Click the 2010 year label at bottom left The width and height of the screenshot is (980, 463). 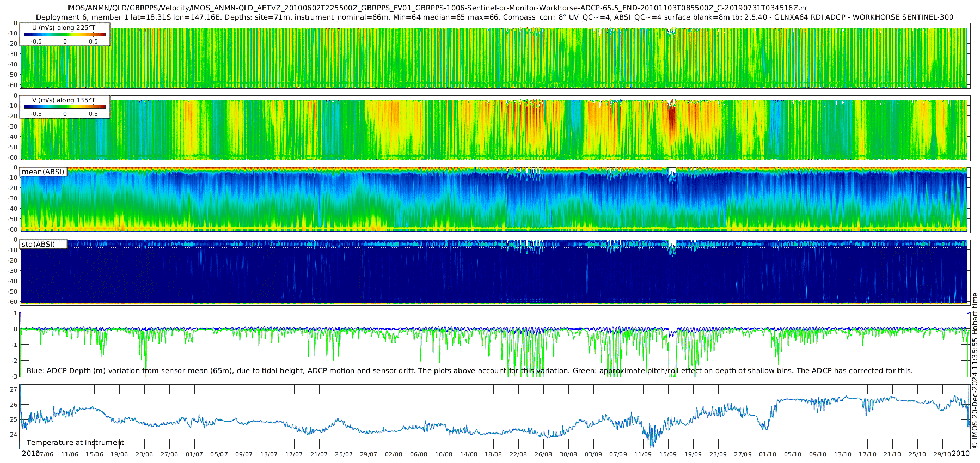coord(30,454)
